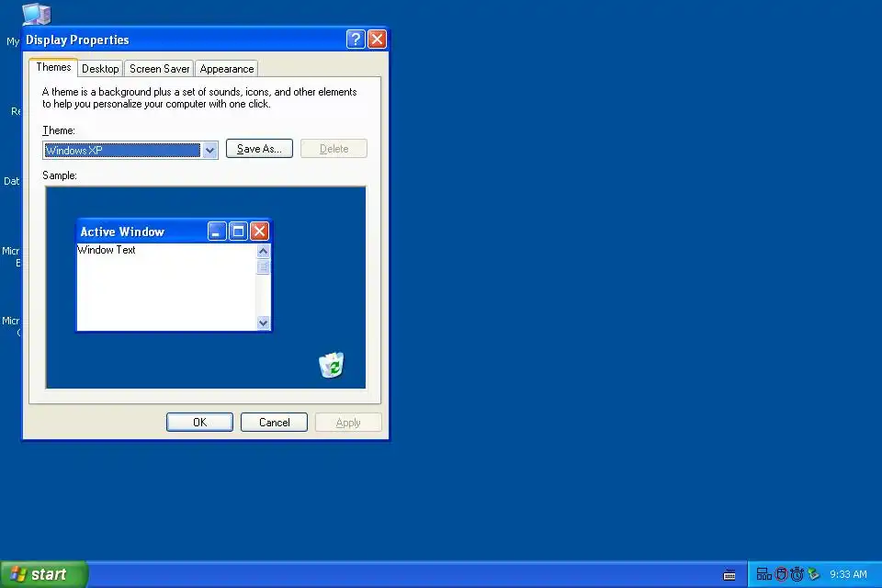Click the Recycle Bin icon in the sample preview
Image resolution: width=882 pixels, height=588 pixels.
332,365
